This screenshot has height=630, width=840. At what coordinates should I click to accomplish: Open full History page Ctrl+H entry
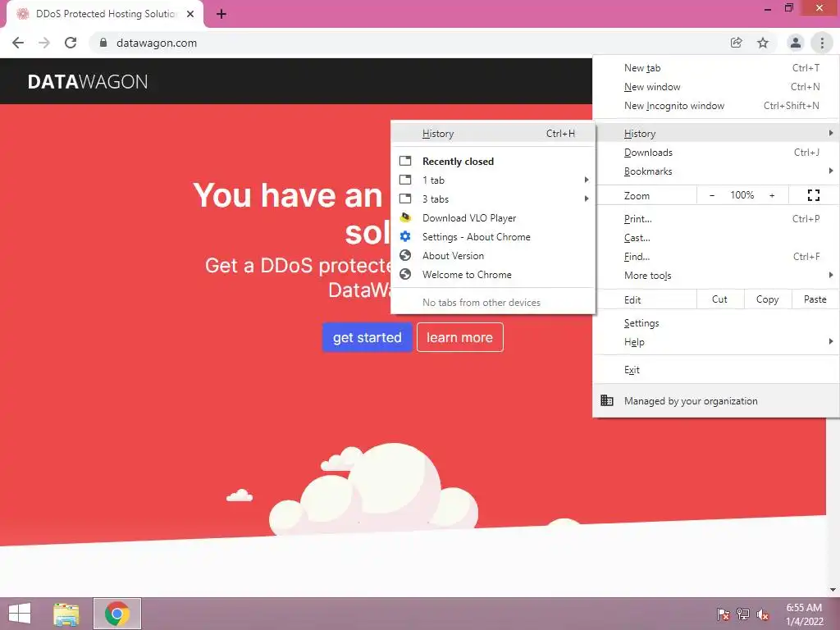click(493, 134)
